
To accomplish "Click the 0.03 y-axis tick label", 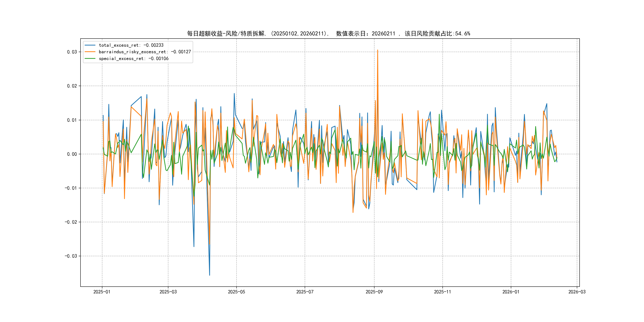I will pyautogui.click(x=72, y=52).
